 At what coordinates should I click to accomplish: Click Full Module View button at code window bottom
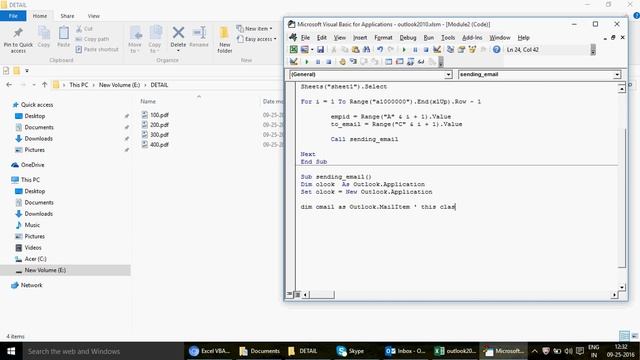click(x=297, y=294)
